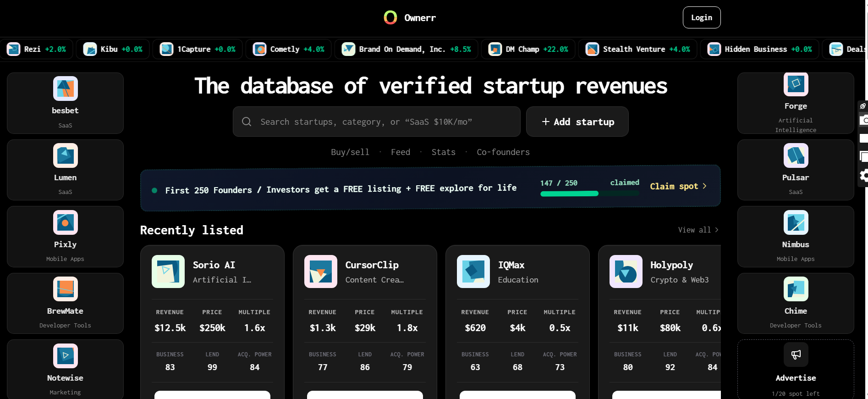Image resolution: width=868 pixels, height=399 pixels.
Task: Open the besbet startup icon
Action: pyautogui.click(x=66, y=89)
